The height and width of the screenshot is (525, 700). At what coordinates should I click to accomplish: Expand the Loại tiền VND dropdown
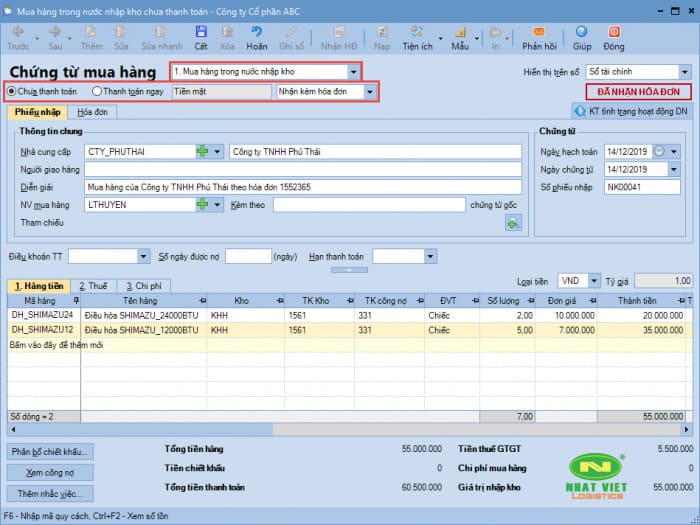[x=594, y=281]
